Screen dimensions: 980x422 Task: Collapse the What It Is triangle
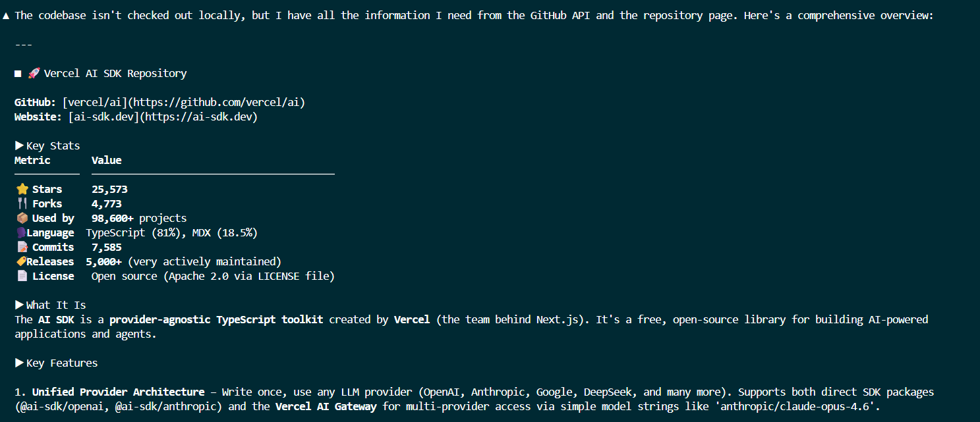coord(19,305)
